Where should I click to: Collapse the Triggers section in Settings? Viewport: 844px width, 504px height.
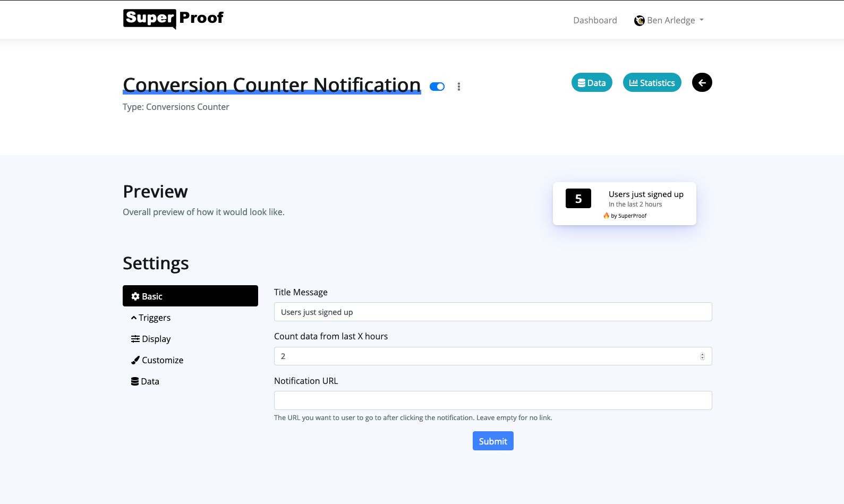pyautogui.click(x=154, y=318)
